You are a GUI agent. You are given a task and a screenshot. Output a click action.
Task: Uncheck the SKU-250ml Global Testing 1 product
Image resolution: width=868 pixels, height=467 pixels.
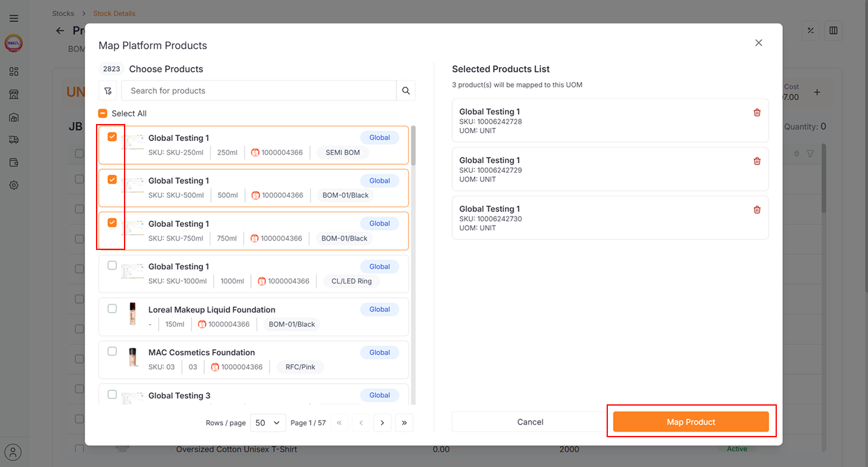point(112,136)
